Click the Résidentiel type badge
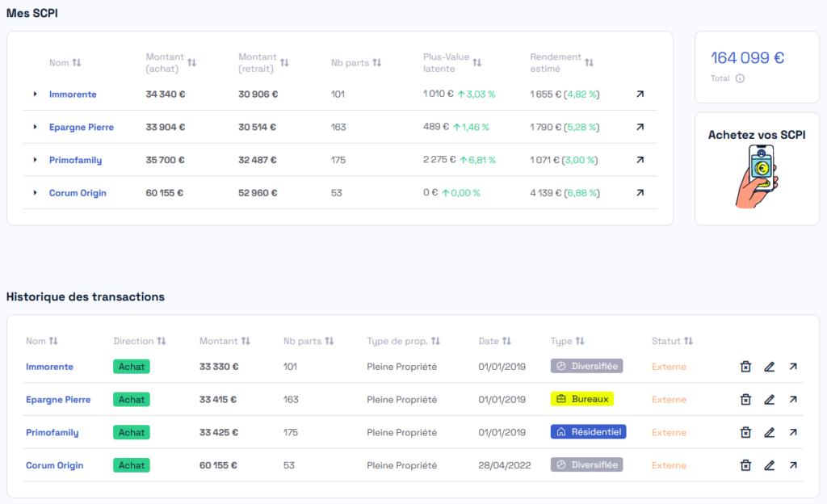Image resolution: width=827 pixels, height=504 pixels. click(x=588, y=432)
